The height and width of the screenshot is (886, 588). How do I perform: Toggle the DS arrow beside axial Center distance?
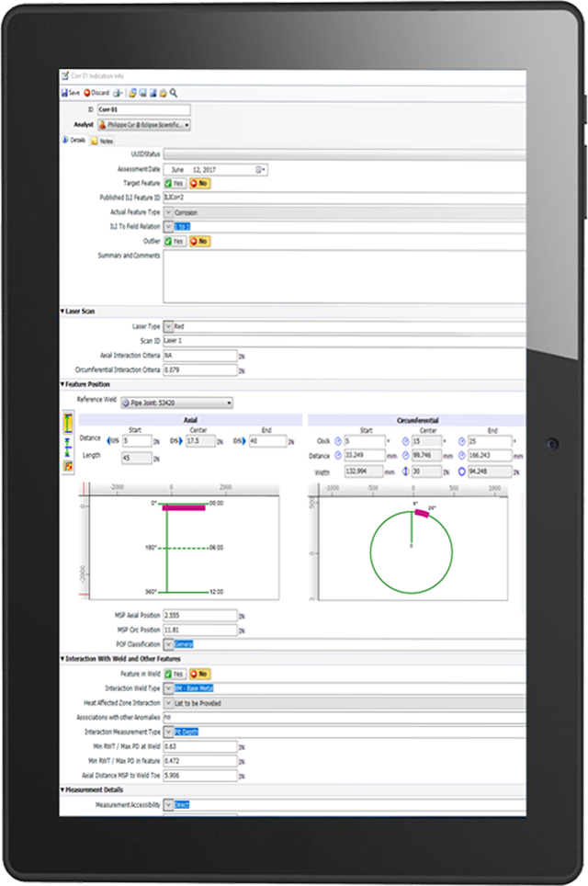[176, 441]
